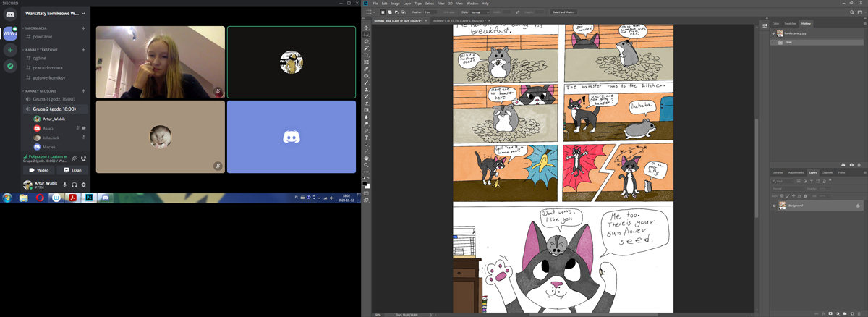
Task: Click Select and Mask button
Action: click(562, 12)
